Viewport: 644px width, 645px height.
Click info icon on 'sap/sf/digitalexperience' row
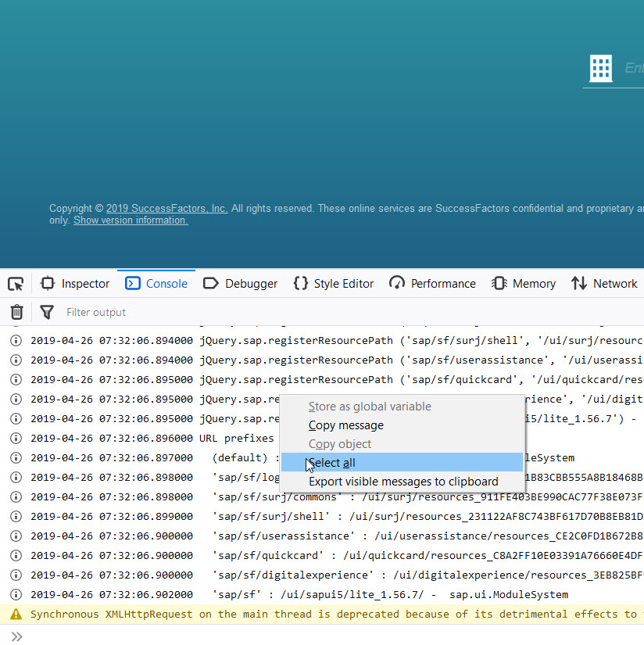16,575
